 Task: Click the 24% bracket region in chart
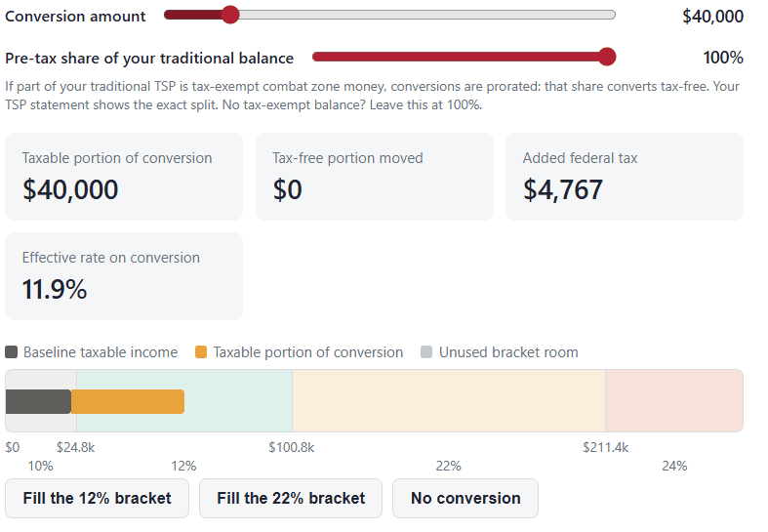click(674, 401)
